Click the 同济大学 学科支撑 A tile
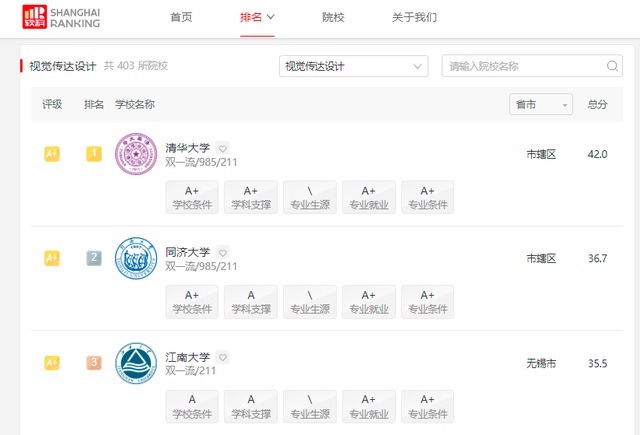Viewport: 640px width, 435px height. (251, 302)
